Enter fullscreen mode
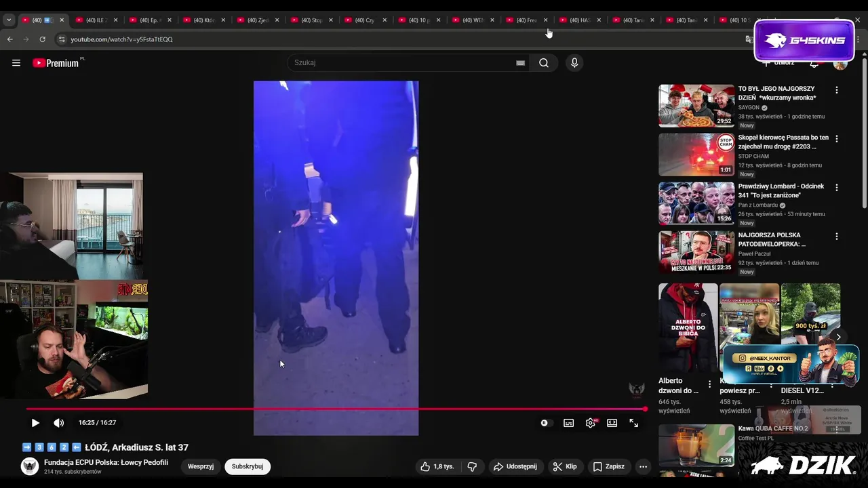Image resolution: width=868 pixels, height=488 pixels. 634,423
